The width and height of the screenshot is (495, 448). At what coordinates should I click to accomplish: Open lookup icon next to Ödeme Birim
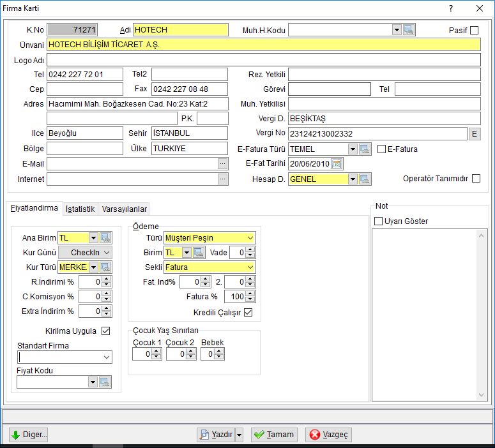pos(199,252)
